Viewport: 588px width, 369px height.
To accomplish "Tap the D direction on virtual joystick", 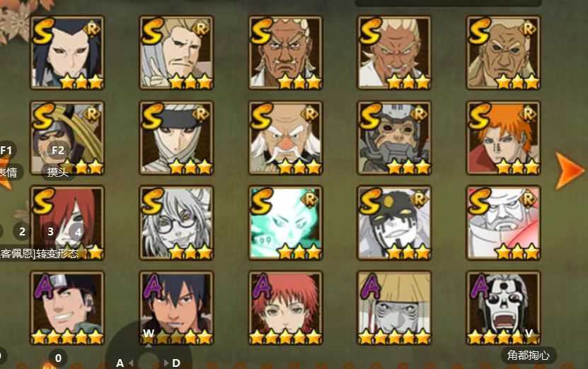I will 176,363.
